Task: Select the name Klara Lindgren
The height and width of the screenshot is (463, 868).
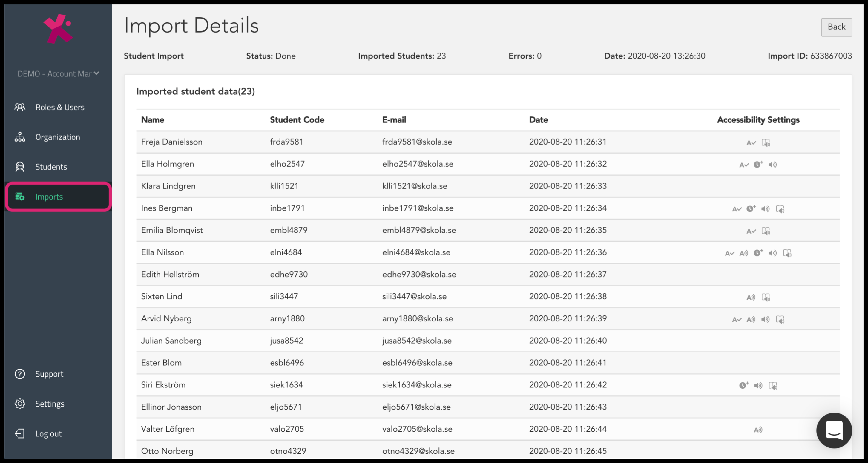Action: [168, 186]
